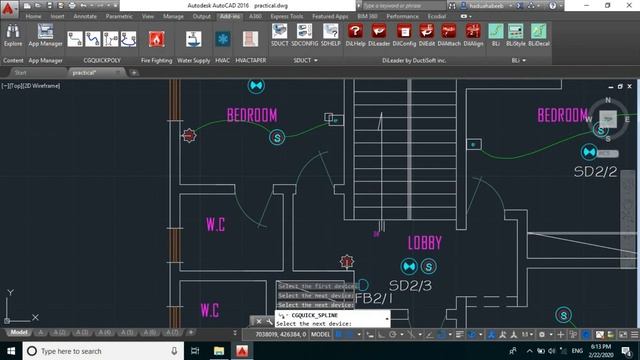Toggle polar tracking in status bar
Image resolution: width=640 pixels, height=360 pixels.
(x=393, y=335)
